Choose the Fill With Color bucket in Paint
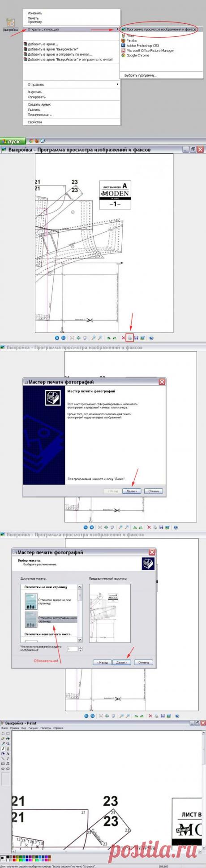The image size is (206, 868). 8,738
